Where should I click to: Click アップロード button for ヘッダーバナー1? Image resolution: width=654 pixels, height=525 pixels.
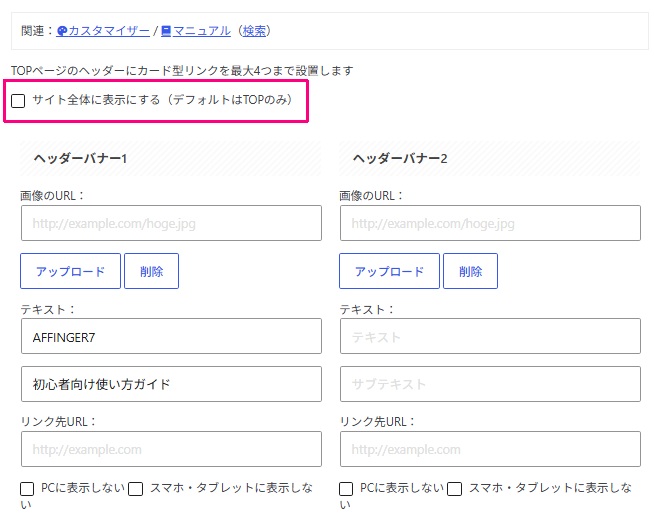70,271
